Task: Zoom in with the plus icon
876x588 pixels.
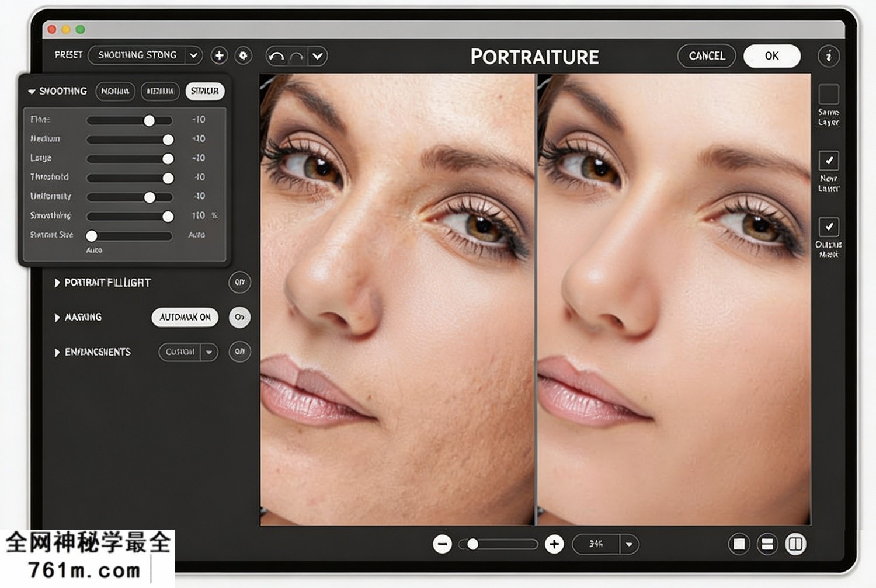Action: (x=554, y=544)
